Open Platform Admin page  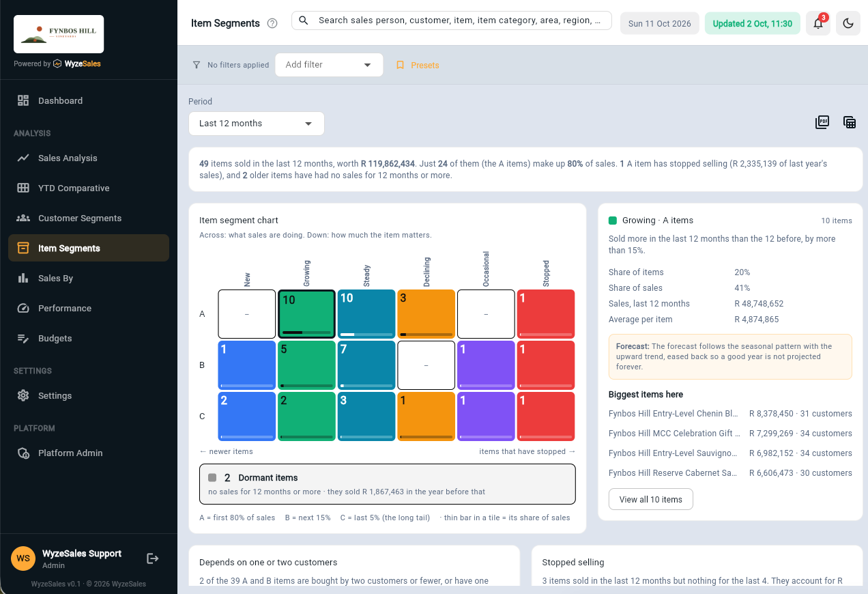point(89,453)
